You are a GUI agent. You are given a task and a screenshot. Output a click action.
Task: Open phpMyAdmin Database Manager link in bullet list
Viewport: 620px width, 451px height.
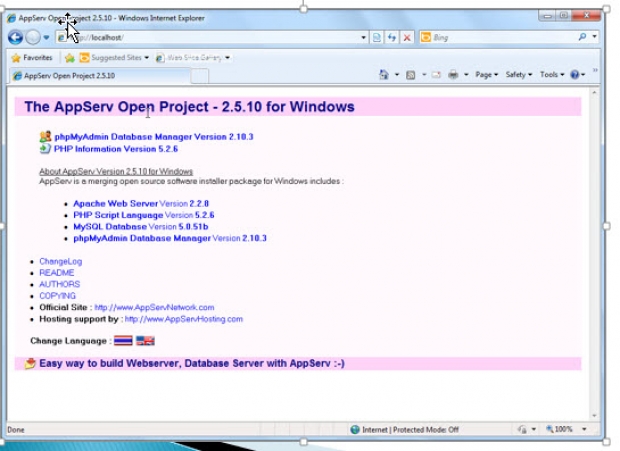click(142, 238)
